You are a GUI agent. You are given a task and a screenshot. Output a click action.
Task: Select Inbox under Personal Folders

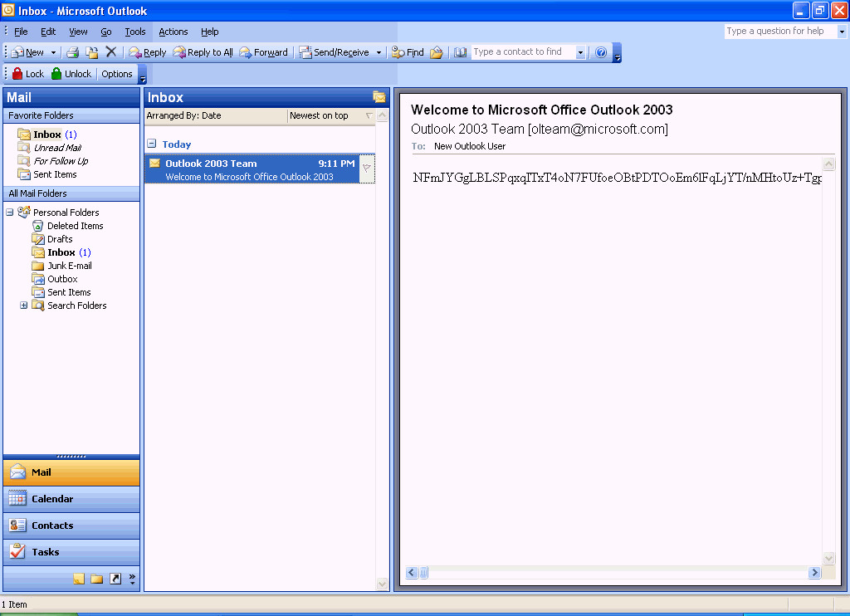pos(61,252)
